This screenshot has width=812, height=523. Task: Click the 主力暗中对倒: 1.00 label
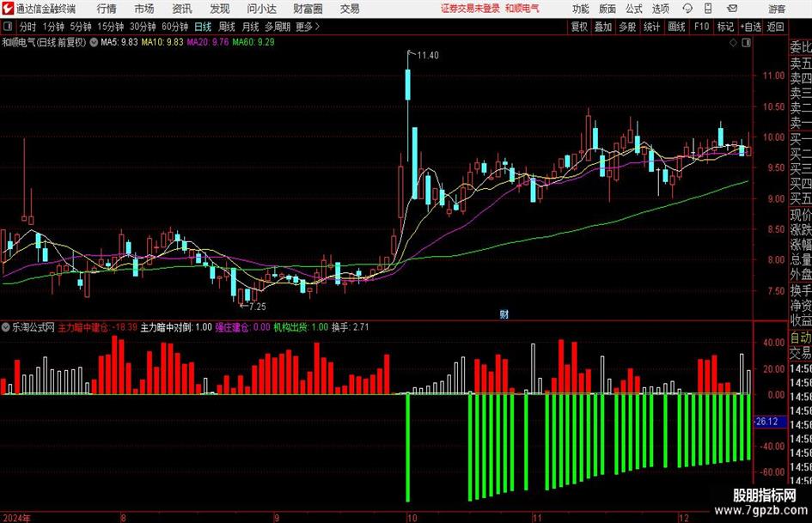tap(176, 327)
